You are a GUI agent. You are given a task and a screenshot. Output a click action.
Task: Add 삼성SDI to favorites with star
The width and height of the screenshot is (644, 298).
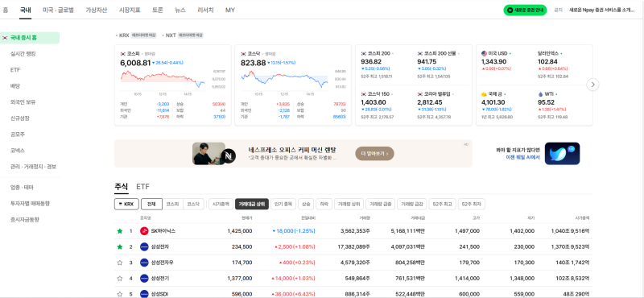tap(119, 294)
